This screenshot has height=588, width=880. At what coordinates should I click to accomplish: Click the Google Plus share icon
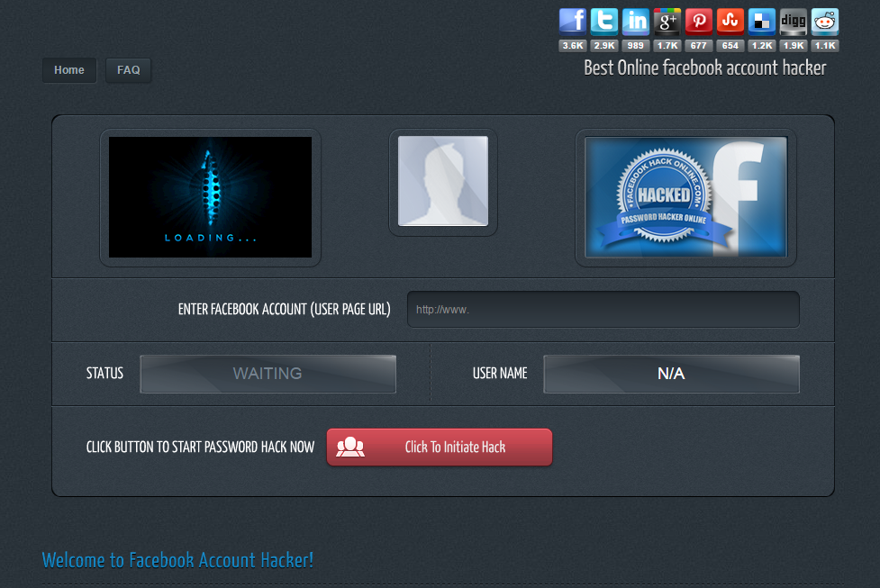(667, 22)
